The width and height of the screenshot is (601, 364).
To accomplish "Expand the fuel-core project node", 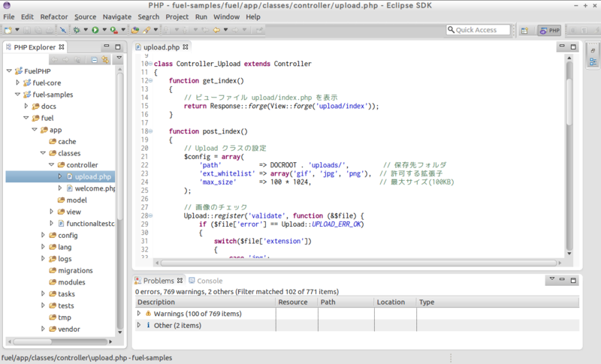I will click(x=17, y=83).
